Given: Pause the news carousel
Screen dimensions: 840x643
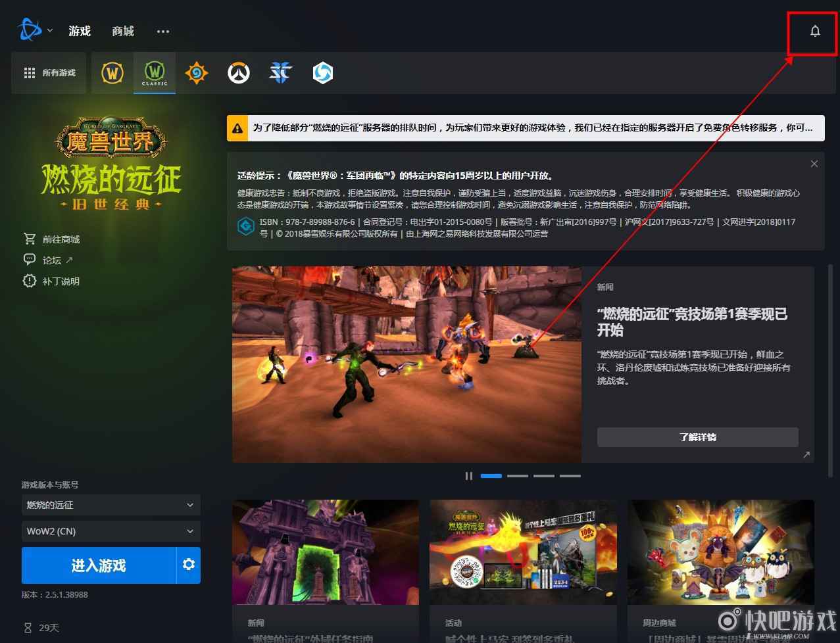Looking at the screenshot, I should (x=469, y=476).
